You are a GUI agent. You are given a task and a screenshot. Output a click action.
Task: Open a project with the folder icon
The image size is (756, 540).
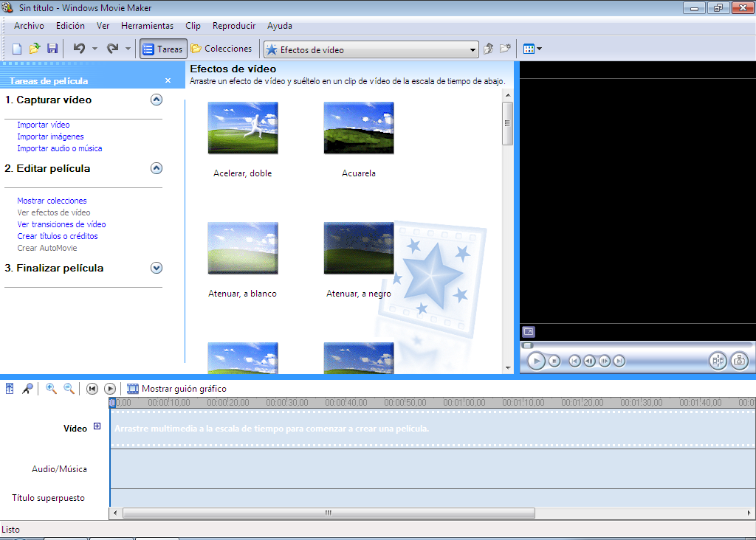(34, 49)
